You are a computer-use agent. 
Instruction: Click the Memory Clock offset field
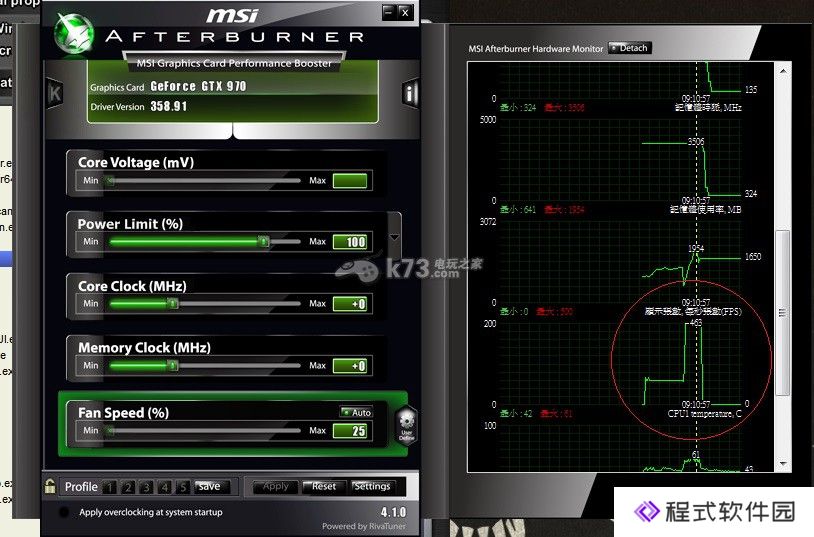(x=350, y=366)
